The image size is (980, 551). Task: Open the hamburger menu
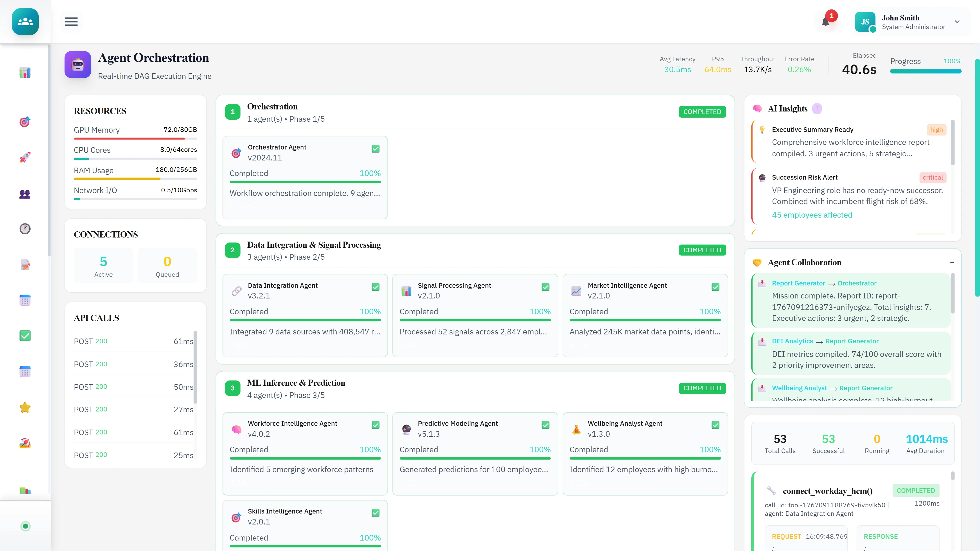[71, 22]
